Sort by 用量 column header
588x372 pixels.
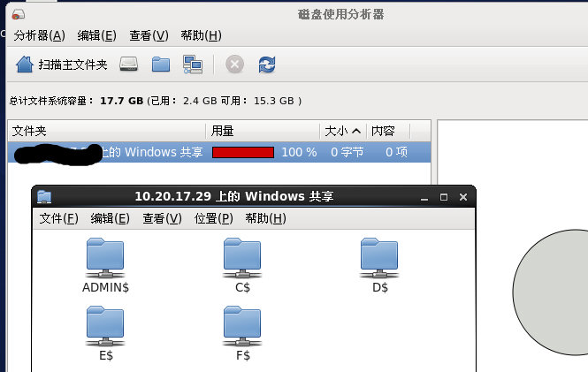point(263,131)
